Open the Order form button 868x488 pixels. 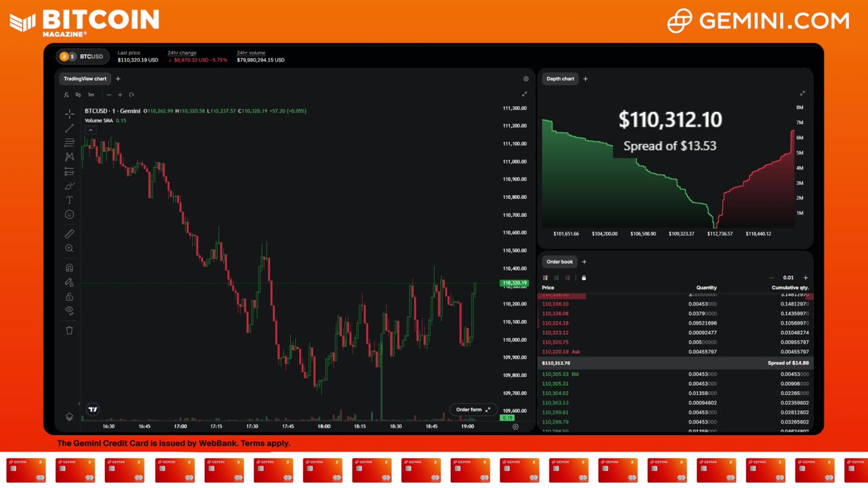(x=473, y=409)
